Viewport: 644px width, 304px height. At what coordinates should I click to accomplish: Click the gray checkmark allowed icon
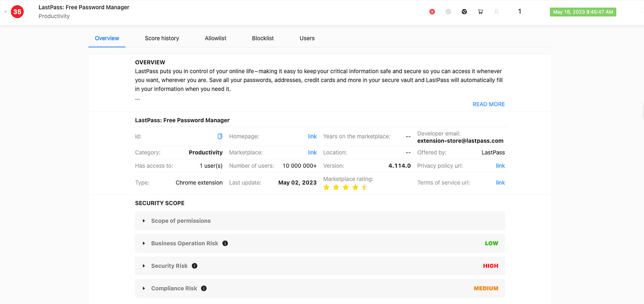pyautogui.click(x=448, y=12)
